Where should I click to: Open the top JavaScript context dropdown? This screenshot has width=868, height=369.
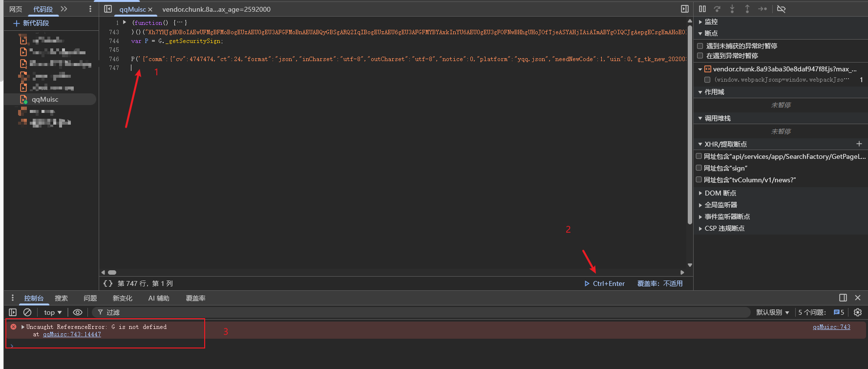click(x=53, y=312)
